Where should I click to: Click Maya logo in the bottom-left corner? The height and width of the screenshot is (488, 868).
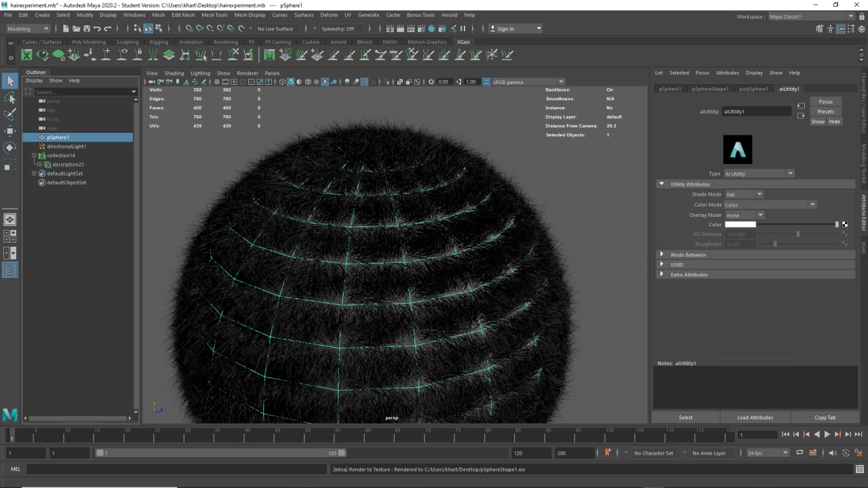pyautogui.click(x=10, y=415)
